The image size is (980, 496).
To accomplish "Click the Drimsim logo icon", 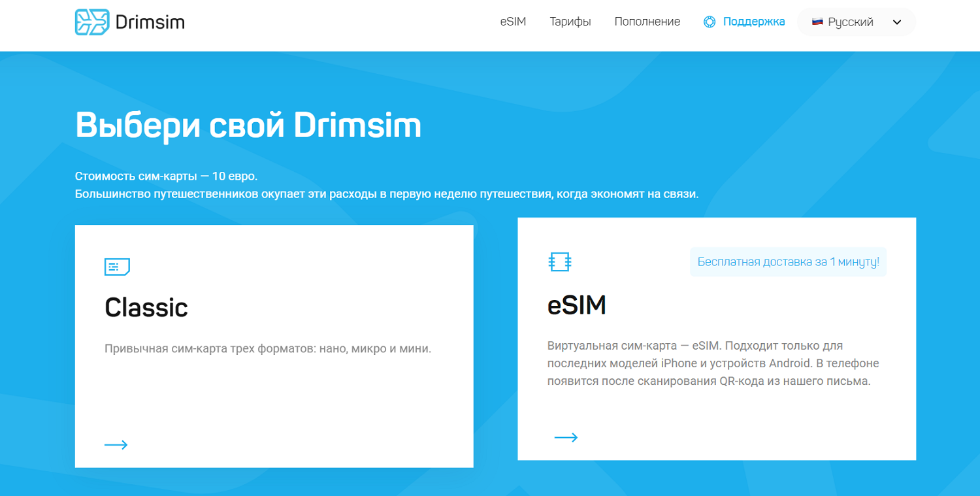I will click(x=92, y=22).
